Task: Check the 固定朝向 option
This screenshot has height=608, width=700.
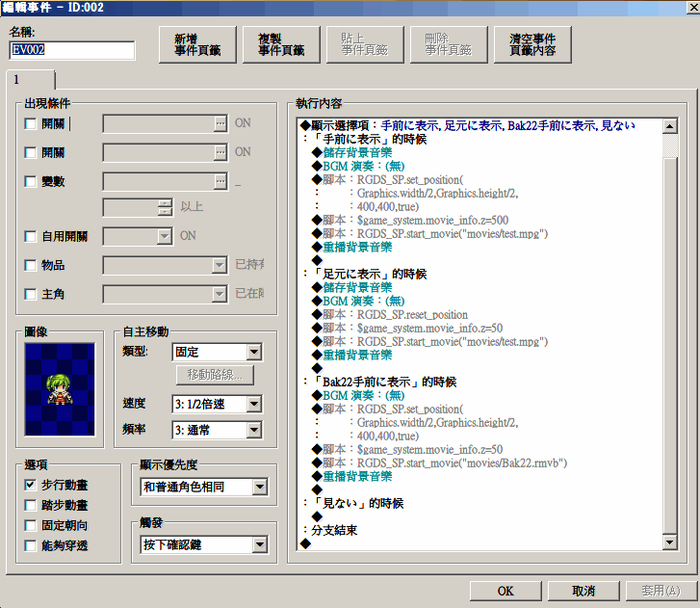Action: pos(30,525)
